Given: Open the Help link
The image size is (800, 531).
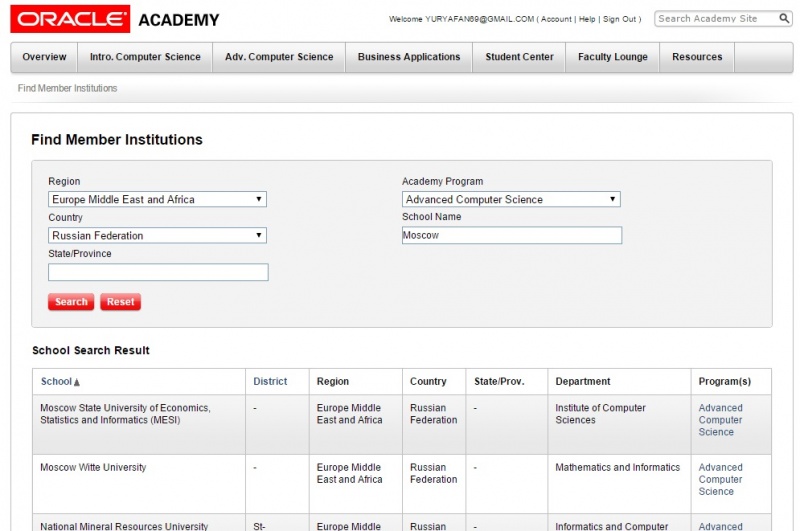Looking at the screenshot, I should click(587, 19).
